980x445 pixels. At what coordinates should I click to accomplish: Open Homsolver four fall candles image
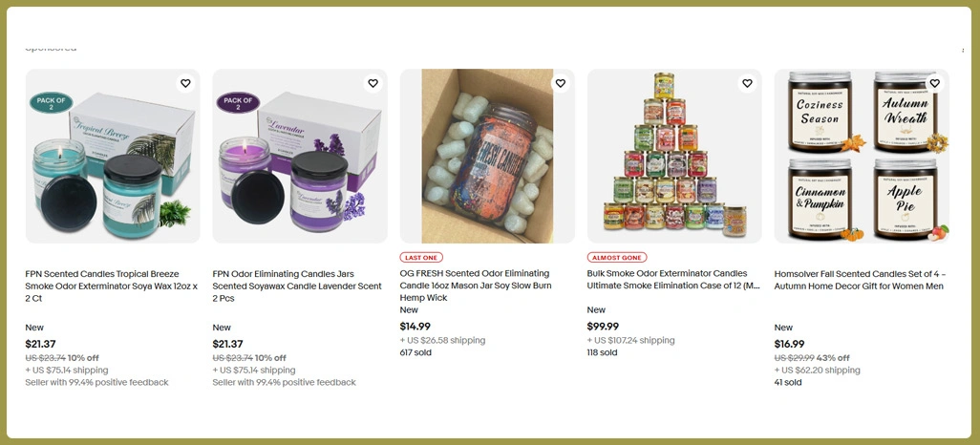[x=862, y=156]
